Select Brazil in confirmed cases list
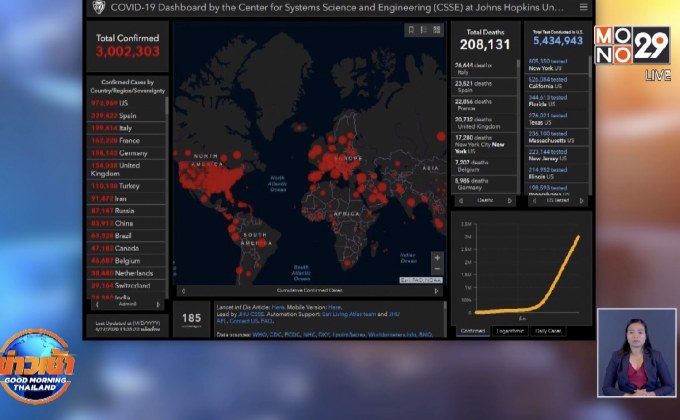 pos(126,236)
